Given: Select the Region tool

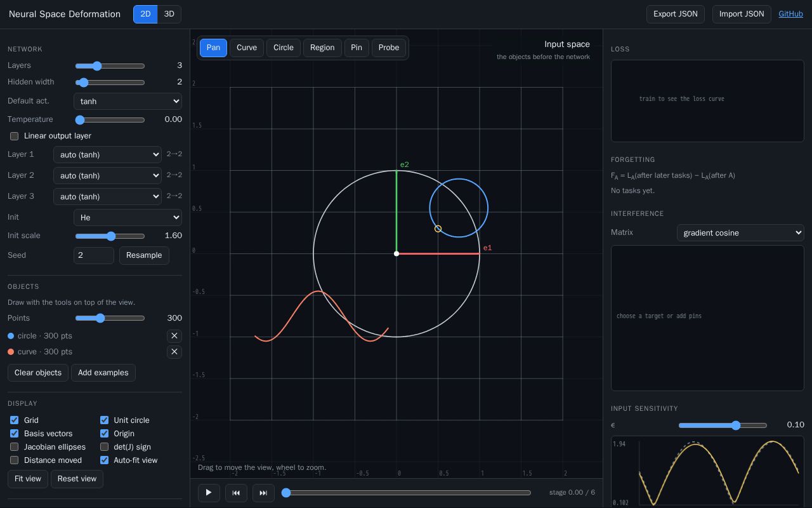Looking at the screenshot, I should [x=322, y=48].
